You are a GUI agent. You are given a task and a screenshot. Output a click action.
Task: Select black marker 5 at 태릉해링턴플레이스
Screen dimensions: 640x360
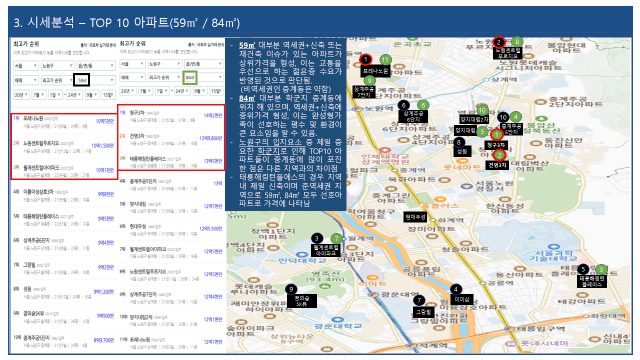pos(583,269)
